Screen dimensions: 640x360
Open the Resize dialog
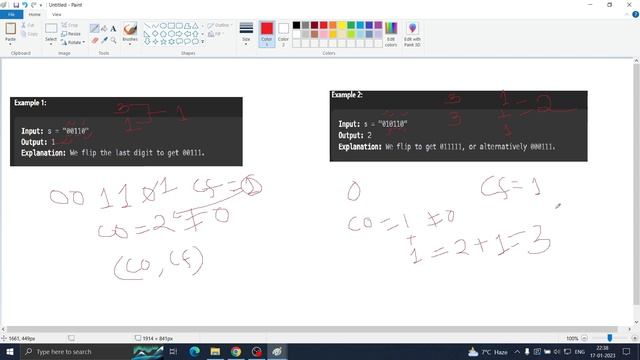71,34
